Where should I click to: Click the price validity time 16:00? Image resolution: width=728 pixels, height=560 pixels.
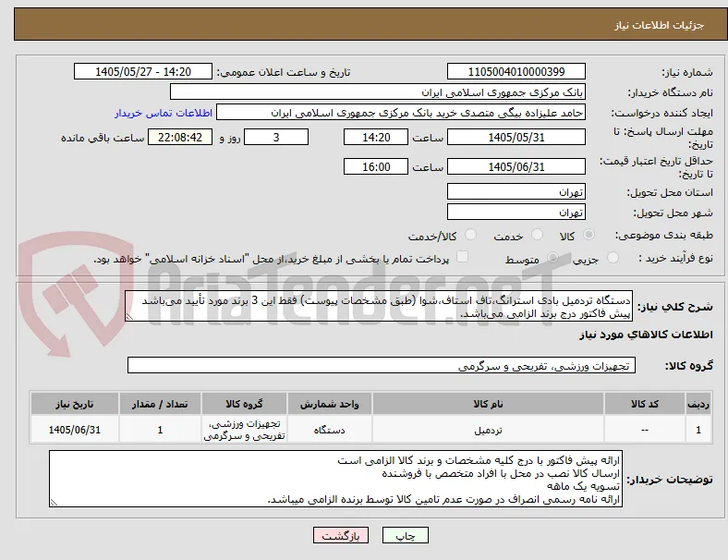(376, 166)
